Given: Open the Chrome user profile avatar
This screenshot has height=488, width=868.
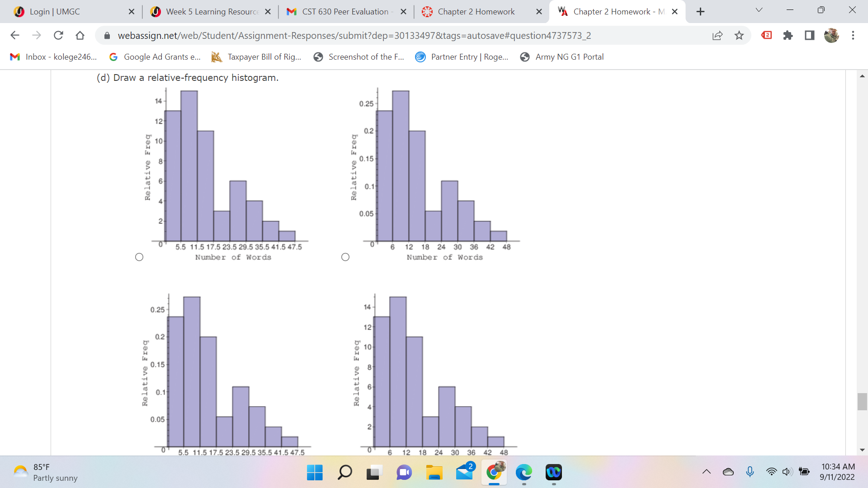Looking at the screenshot, I should point(831,35).
